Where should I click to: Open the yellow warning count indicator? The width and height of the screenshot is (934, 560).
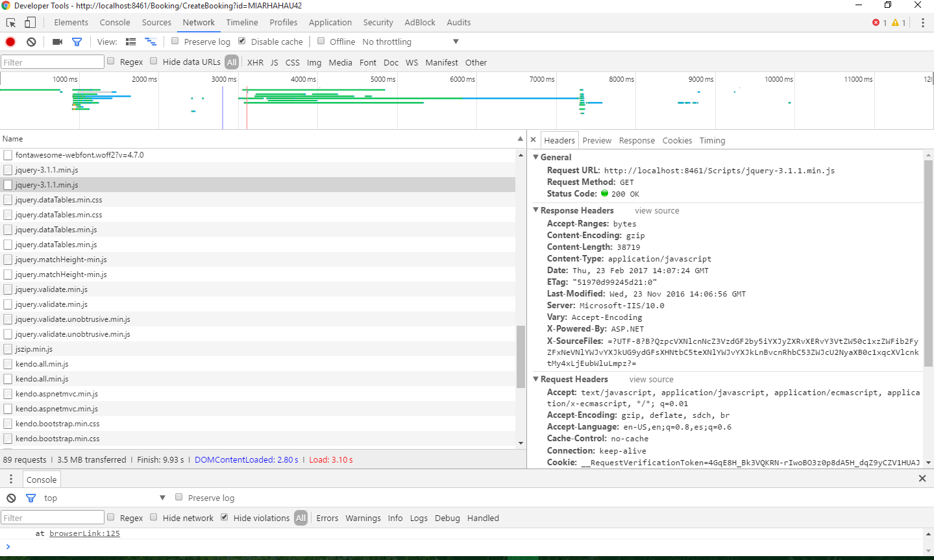[899, 23]
